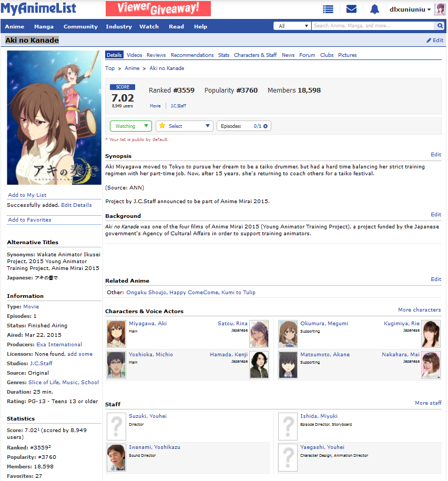Image resolution: width=448 pixels, height=481 pixels.
Task: Open the More characters link
Action: point(419,310)
